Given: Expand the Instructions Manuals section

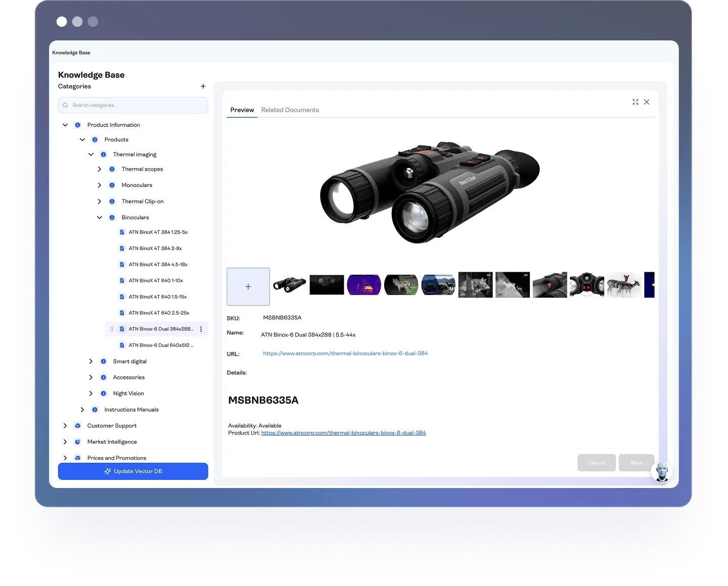Looking at the screenshot, I should pos(82,410).
